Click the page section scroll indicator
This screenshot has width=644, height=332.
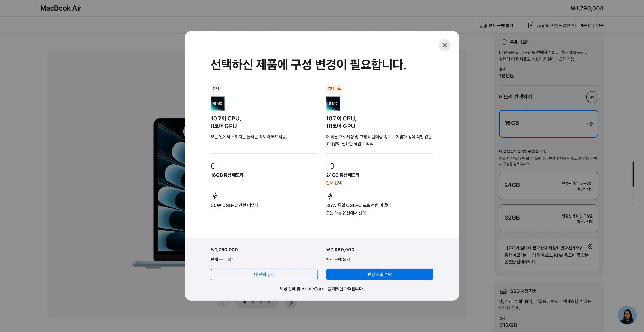pos(633,174)
